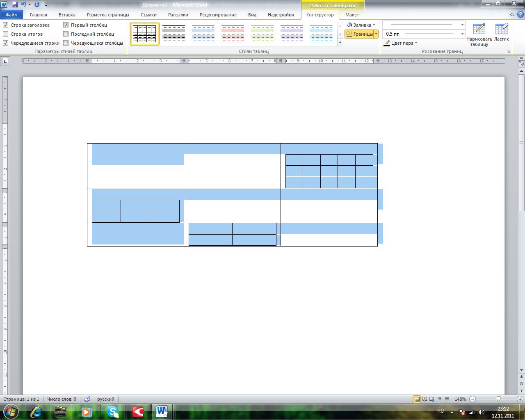The height and width of the screenshot is (420, 525).
Task: Switch to the Главная tab
Action: (39, 15)
